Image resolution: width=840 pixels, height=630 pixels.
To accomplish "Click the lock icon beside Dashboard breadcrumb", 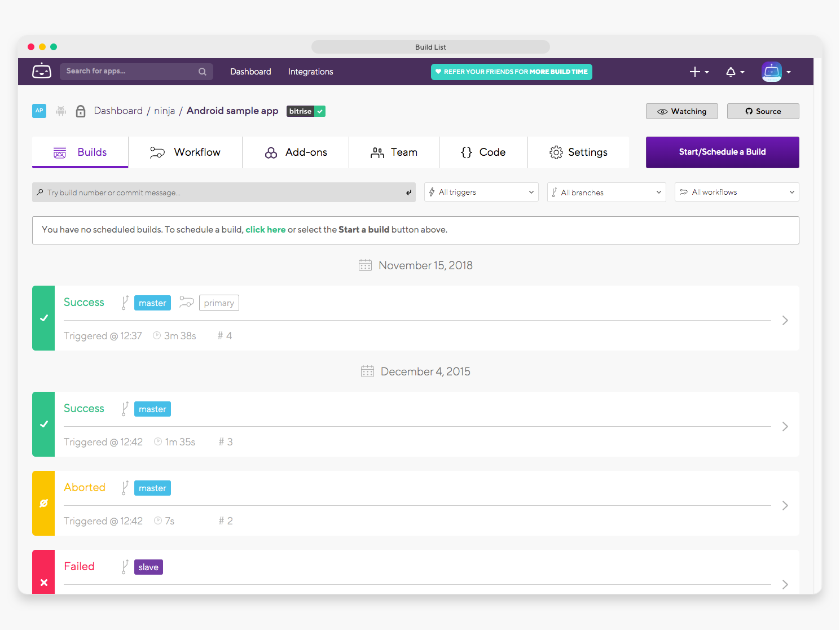I will coord(81,111).
